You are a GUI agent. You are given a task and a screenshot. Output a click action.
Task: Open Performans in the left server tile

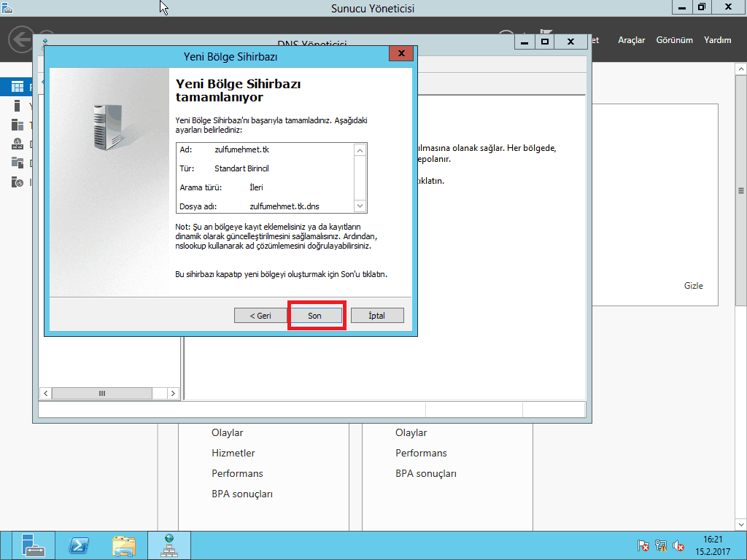point(237,473)
